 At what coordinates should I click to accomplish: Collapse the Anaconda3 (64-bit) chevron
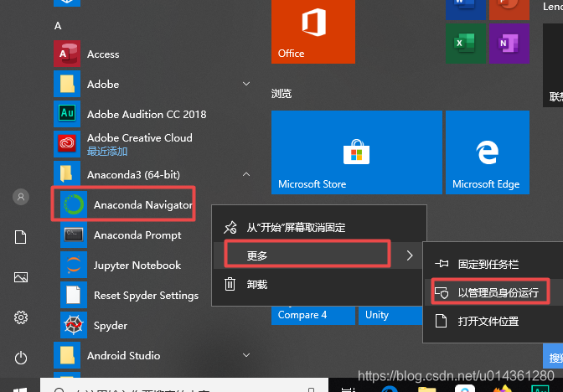[x=246, y=174]
